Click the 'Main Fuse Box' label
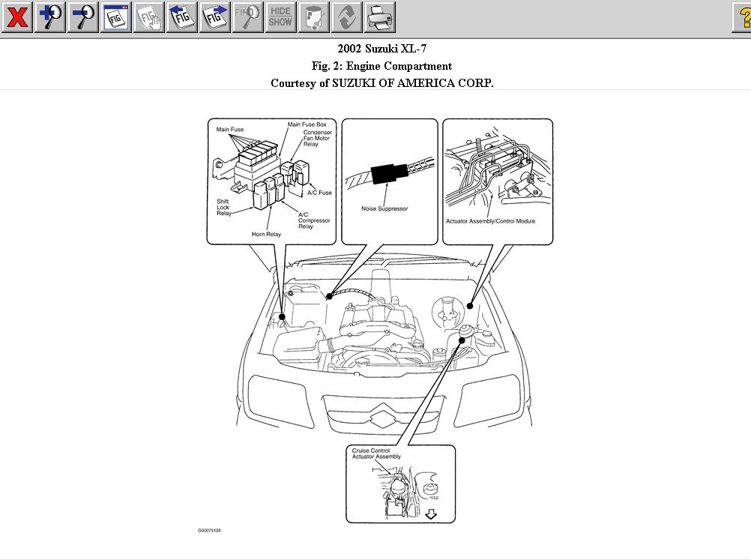The width and height of the screenshot is (751, 560). [x=307, y=124]
